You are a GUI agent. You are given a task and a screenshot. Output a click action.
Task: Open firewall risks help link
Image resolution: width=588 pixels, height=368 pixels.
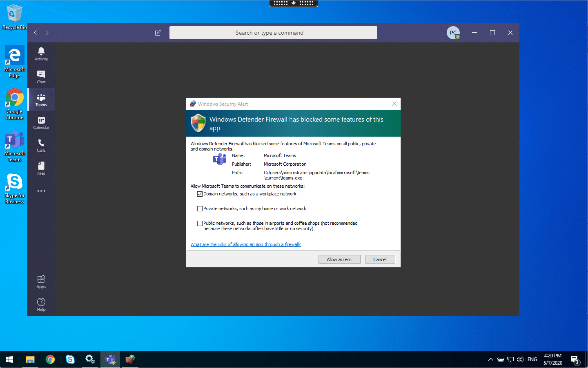tap(245, 244)
